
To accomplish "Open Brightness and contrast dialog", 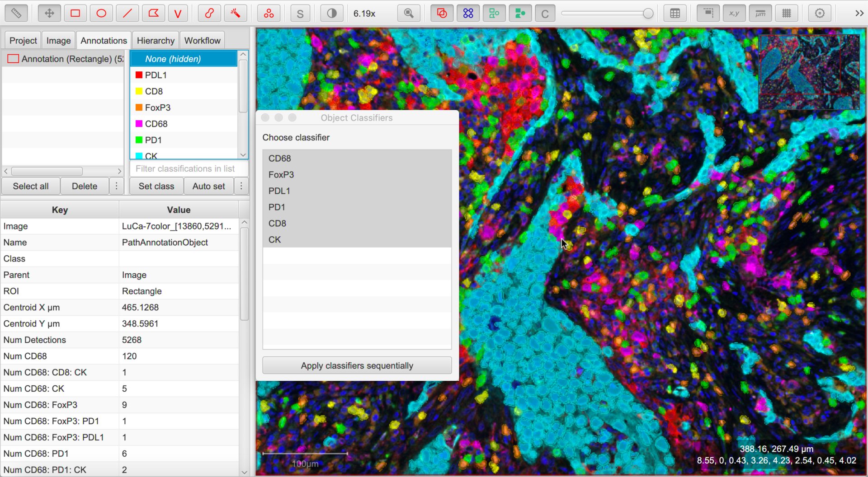I will pyautogui.click(x=331, y=14).
